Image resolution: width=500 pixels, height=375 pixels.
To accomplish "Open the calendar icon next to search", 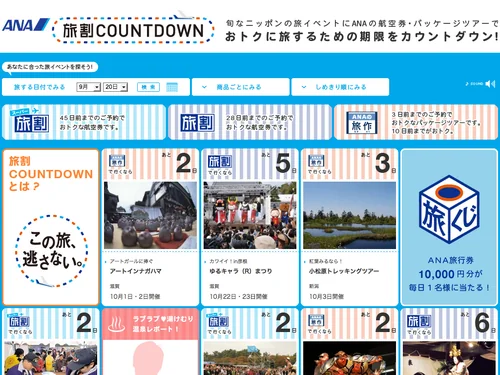I will (172, 87).
